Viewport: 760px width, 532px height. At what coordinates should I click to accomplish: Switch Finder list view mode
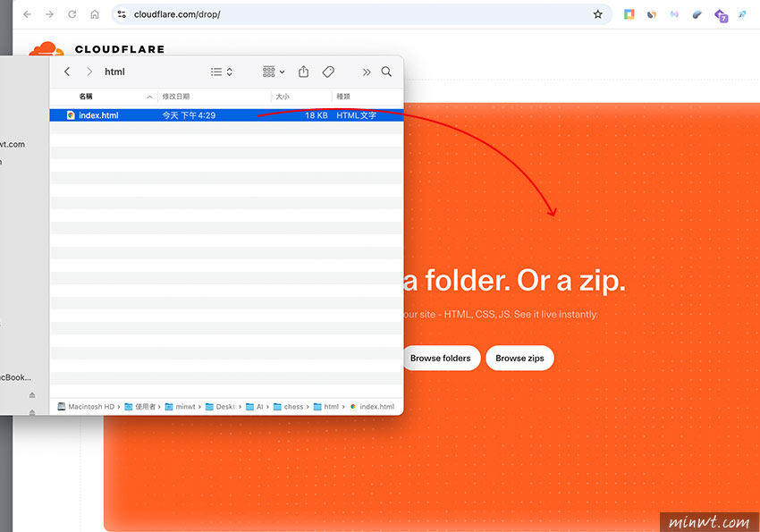pos(222,72)
